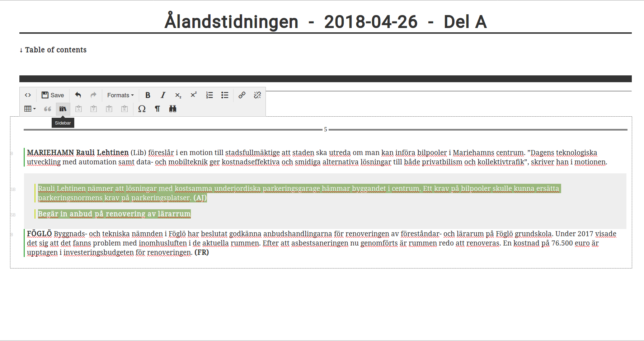Apply superscript formatting
The height and width of the screenshot is (341, 644).
click(193, 95)
